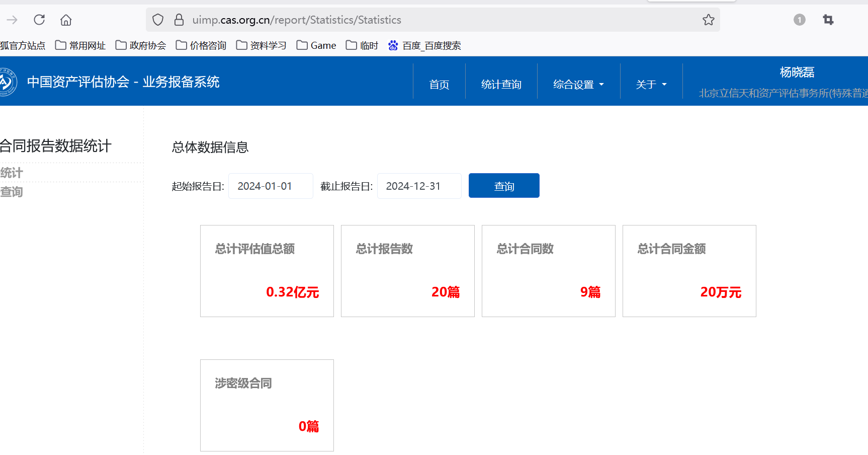
Task: Click the association logo in header
Action: pyautogui.click(x=8, y=82)
